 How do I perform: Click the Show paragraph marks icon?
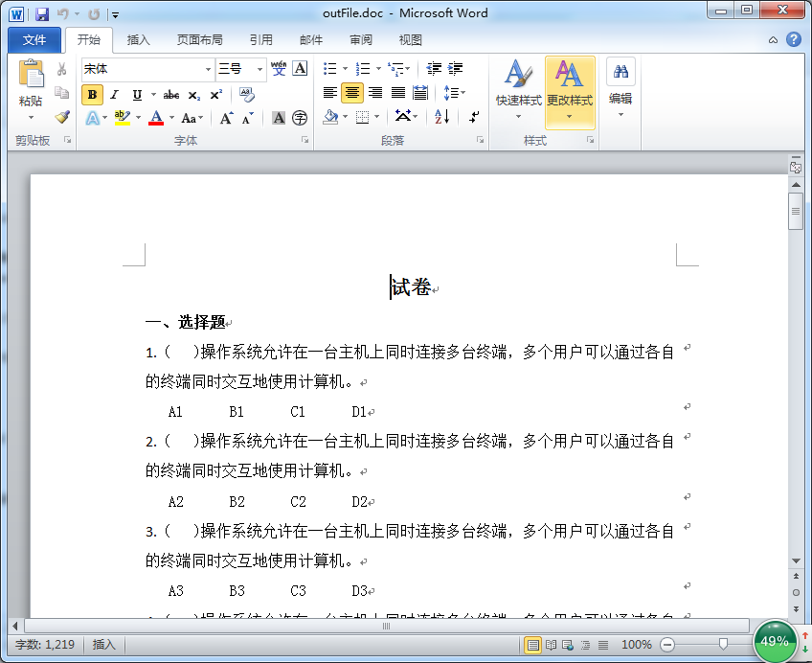473,117
